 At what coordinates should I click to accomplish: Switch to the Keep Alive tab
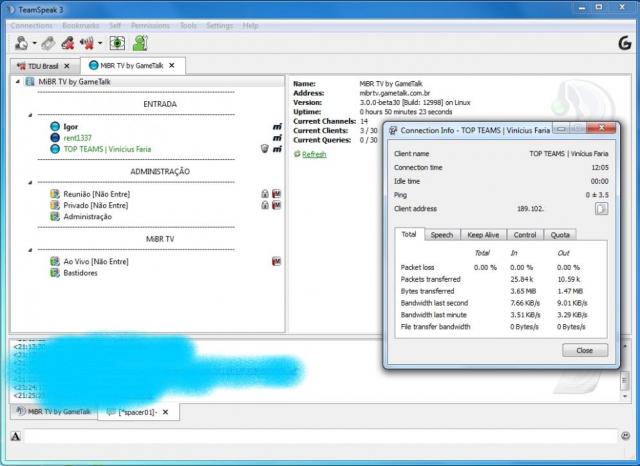(x=483, y=235)
